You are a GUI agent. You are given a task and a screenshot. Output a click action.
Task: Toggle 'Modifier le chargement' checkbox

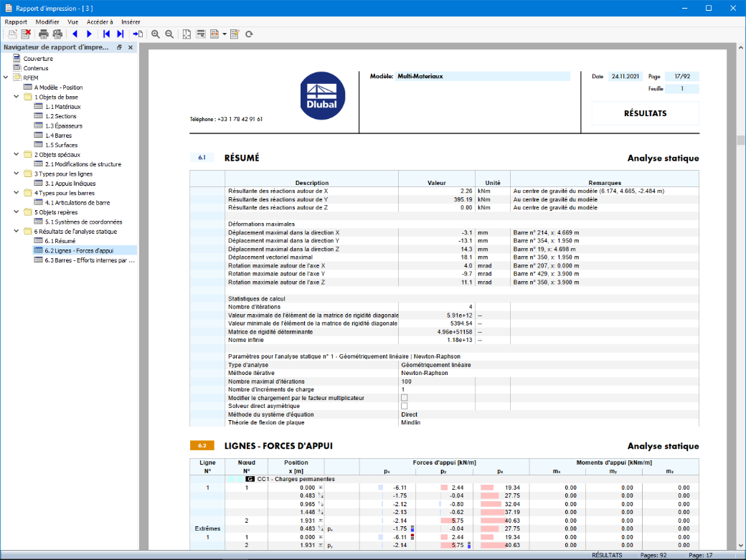click(405, 397)
